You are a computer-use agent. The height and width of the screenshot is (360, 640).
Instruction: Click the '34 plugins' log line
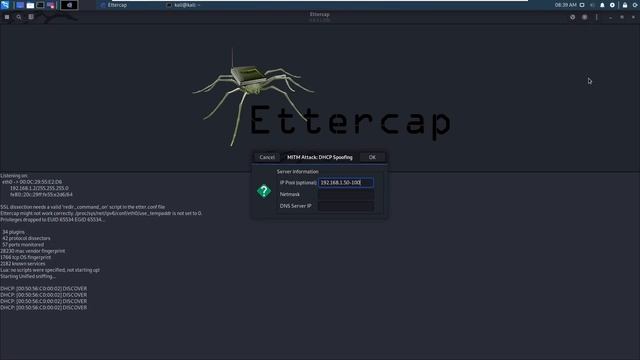click(13, 232)
